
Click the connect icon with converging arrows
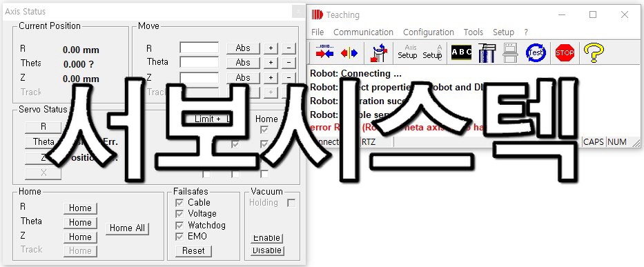click(324, 52)
